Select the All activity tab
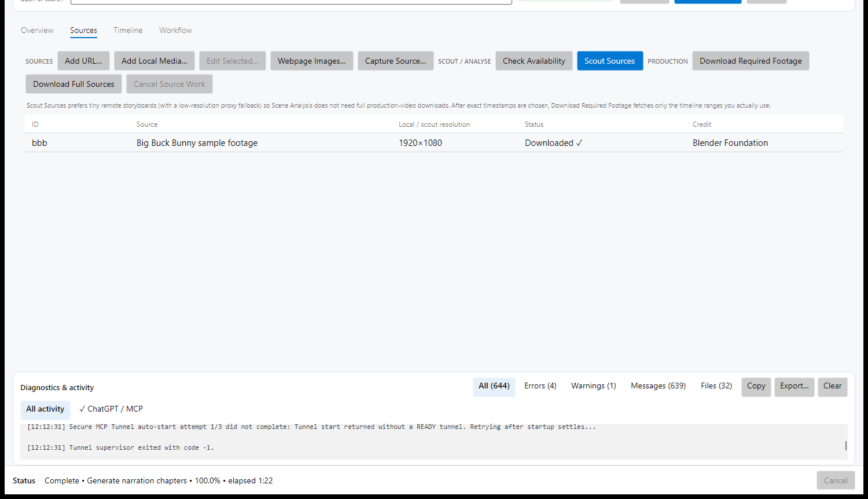Screen dimensions: 868x499 (x=45, y=409)
